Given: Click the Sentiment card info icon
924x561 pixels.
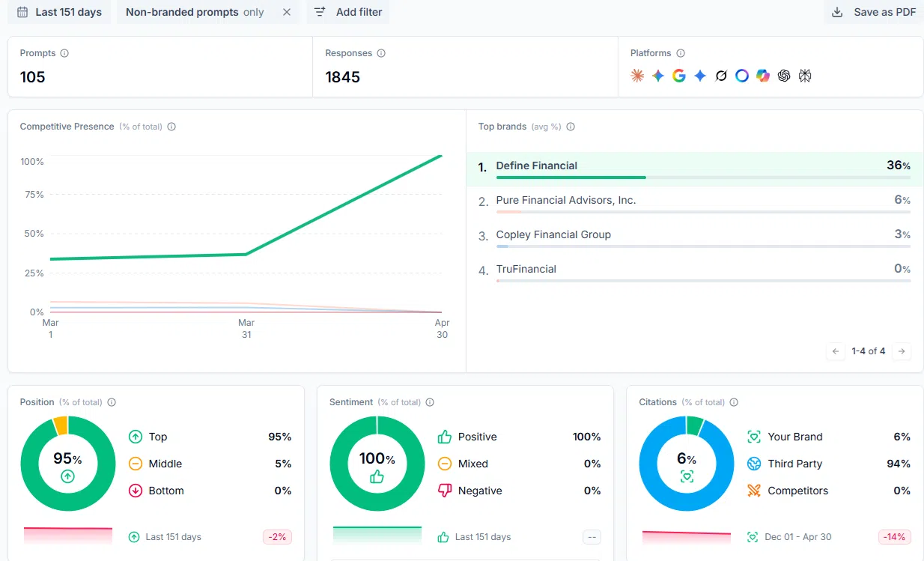Looking at the screenshot, I should (x=430, y=402).
